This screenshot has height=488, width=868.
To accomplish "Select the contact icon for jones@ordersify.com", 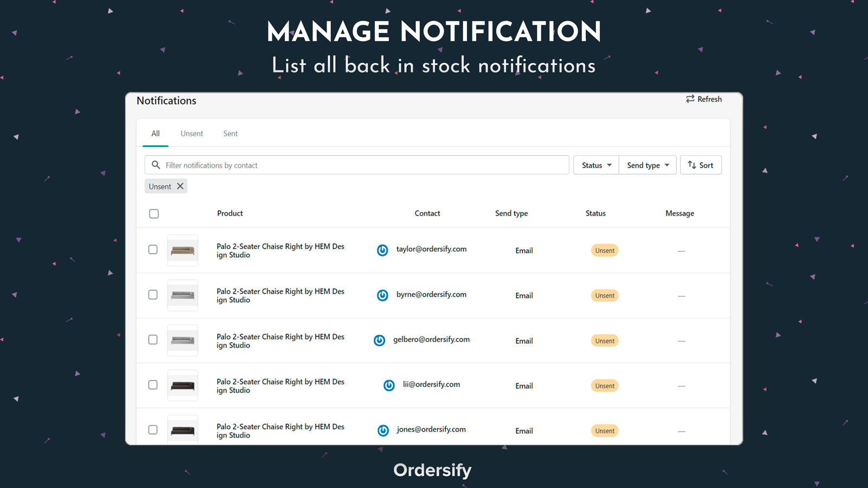I will [x=383, y=430].
